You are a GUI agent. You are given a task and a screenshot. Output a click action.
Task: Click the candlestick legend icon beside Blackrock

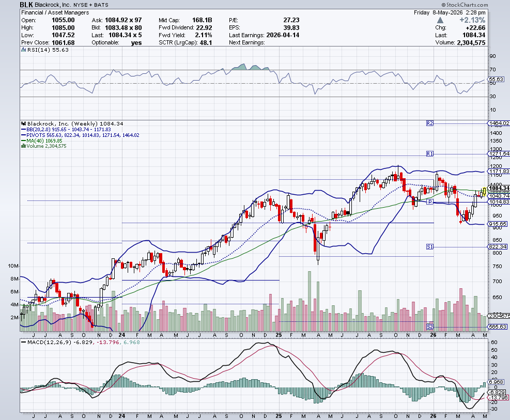pyautogui.click(x=23, y=123)
